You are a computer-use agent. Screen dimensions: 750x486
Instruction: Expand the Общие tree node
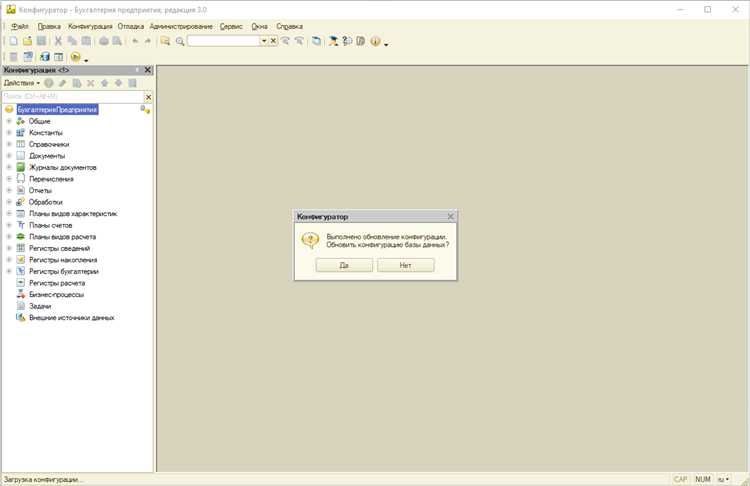[9, 121]
